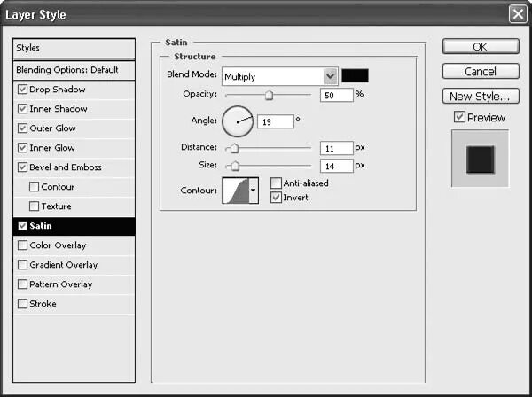Viewport: 532px width, 397px height.
Task: Enable the Color Overlay checkbox
Action: 22,245
